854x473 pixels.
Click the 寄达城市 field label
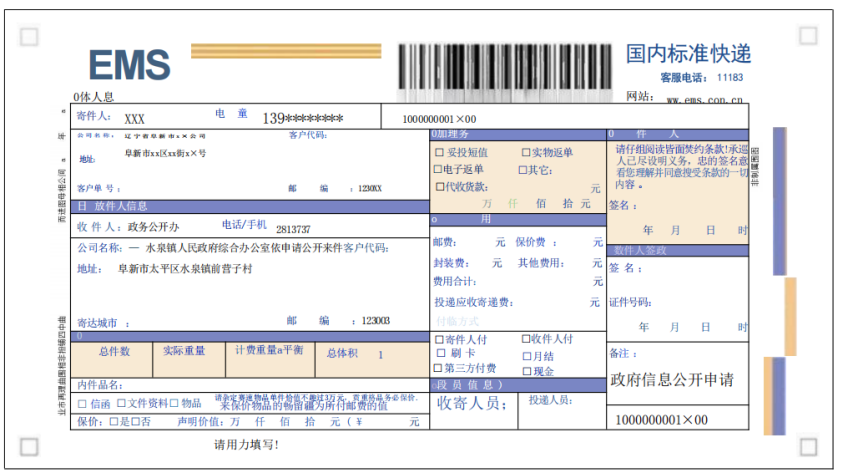[x=103, y=323]
